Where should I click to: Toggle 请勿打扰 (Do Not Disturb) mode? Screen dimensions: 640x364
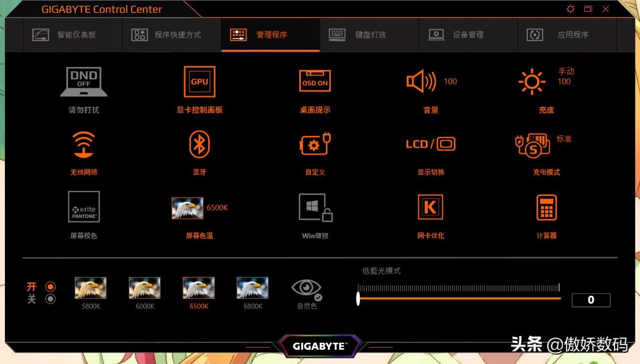(x=83, y=82)
